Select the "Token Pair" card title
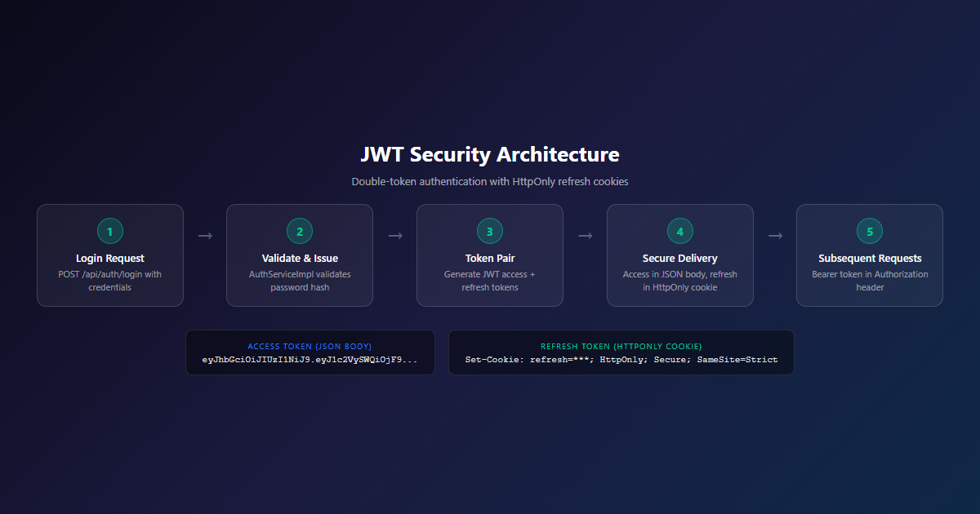Screen dimensions: 980x514 point(490,259)
